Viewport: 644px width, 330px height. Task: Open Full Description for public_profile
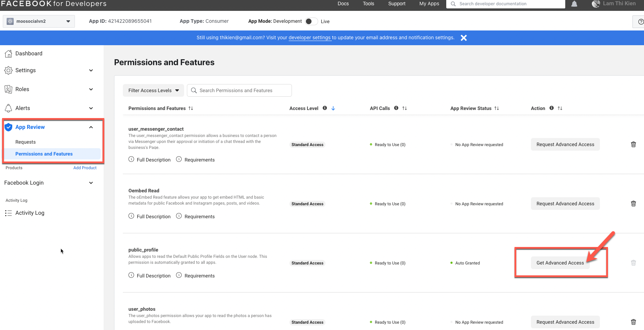coord(150,275)
